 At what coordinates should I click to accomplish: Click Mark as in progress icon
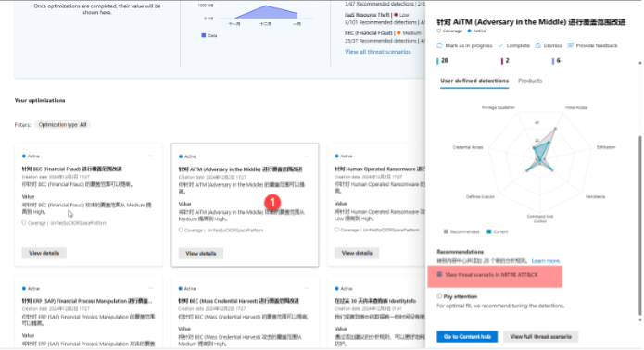(439, 45)
